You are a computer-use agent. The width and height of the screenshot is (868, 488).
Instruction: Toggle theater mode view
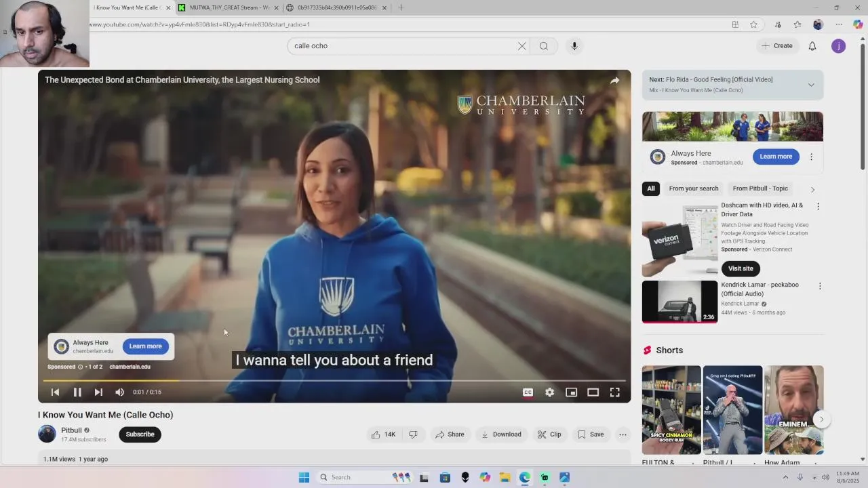pos(593,392)
